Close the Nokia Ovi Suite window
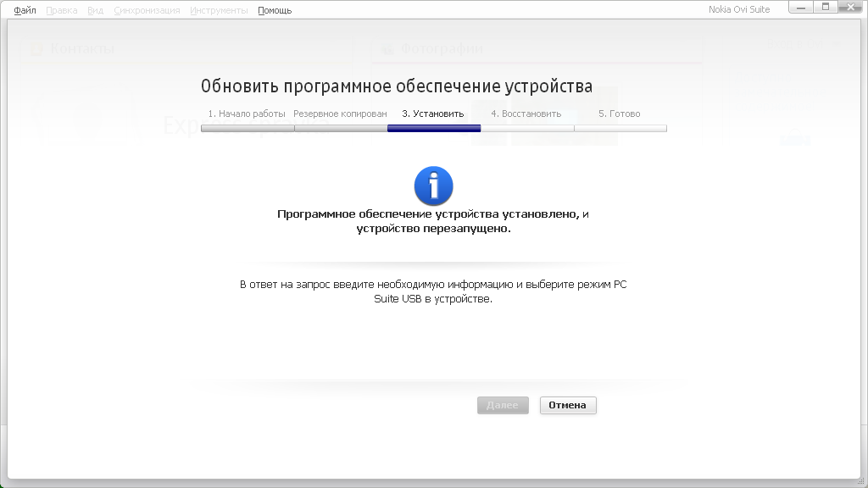The height and width of the screenshot is (488, 868). (x=849, y=8)
